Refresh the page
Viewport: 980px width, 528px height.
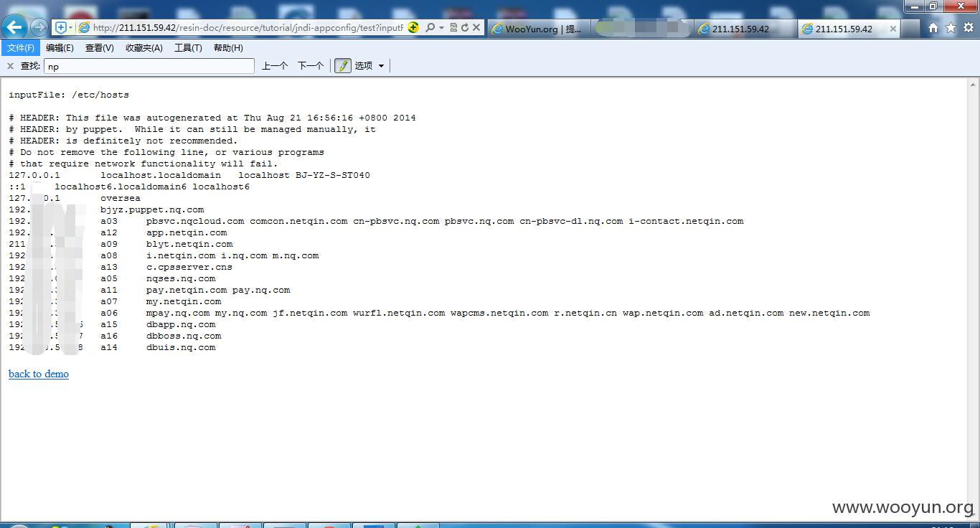pyautogui.click(x=465, y=27)
